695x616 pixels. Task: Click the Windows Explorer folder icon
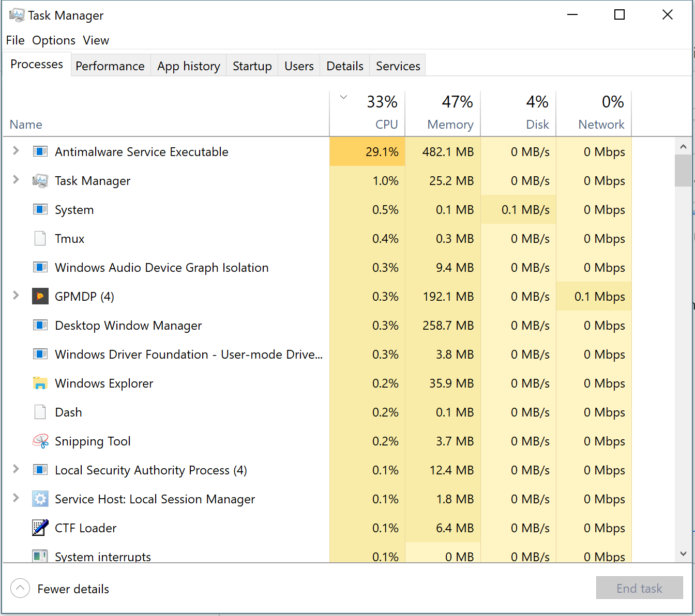[x=40, y=383]
